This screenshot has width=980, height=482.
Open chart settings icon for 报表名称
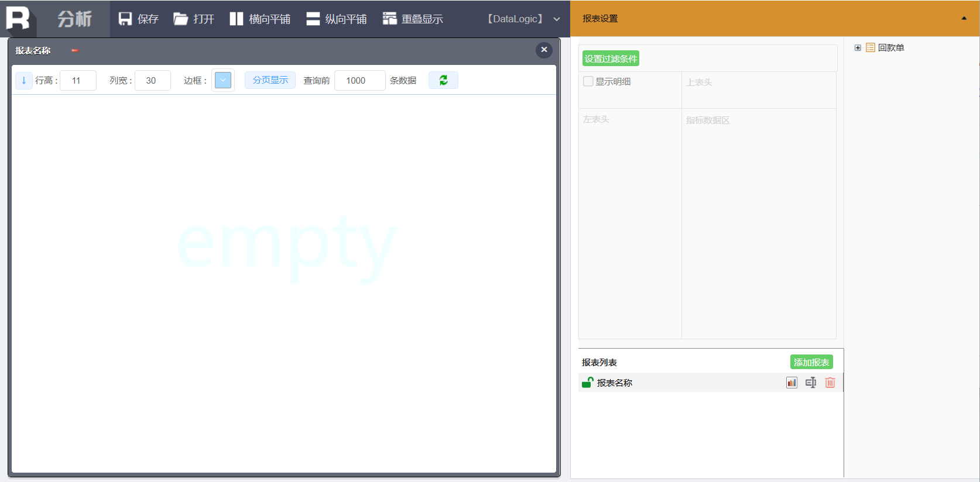pyautogui.click(x=791, y=383)
